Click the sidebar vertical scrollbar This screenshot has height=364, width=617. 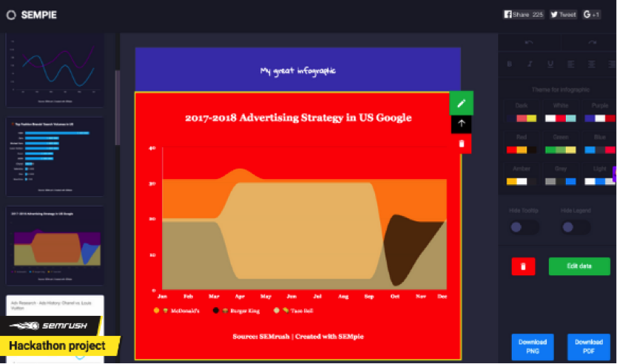(x=118, y=108)
